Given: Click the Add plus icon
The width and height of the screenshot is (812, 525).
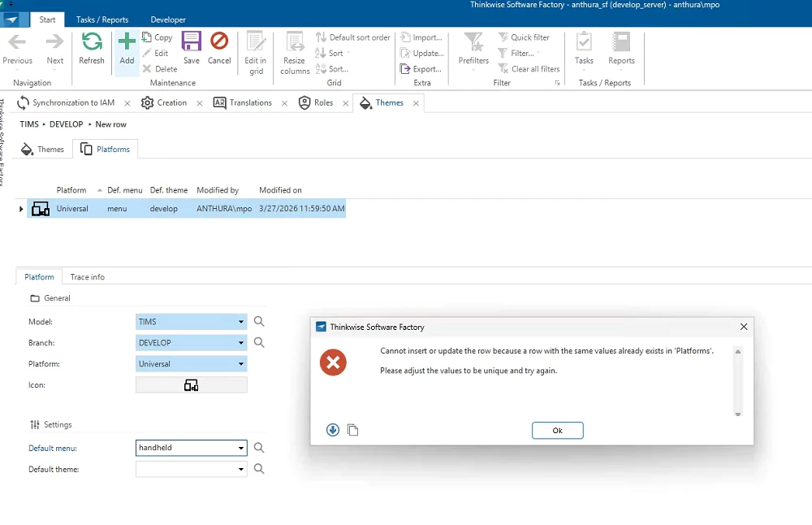Looking at the screenshot, I should click(127, 42).
